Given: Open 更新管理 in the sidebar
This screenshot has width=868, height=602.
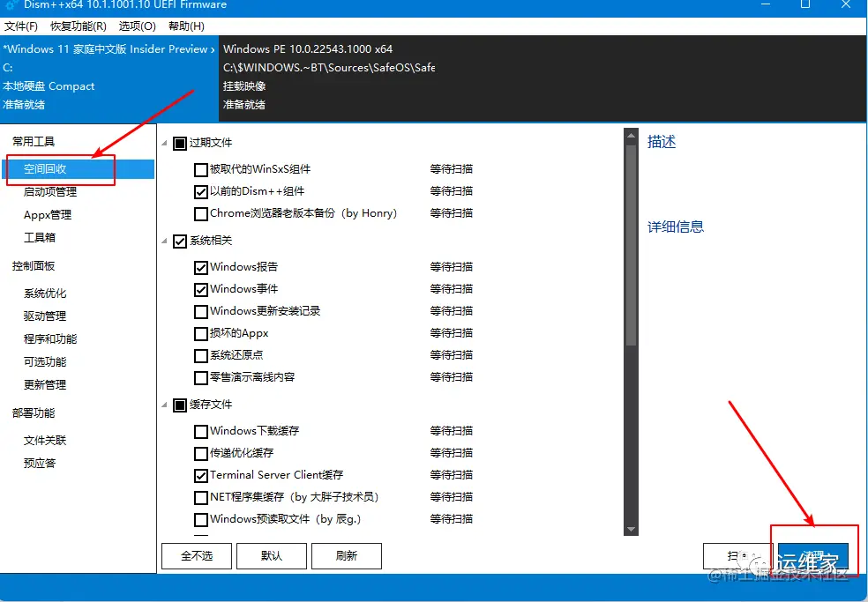Looking at the screenshot, I should pos(45,384).
